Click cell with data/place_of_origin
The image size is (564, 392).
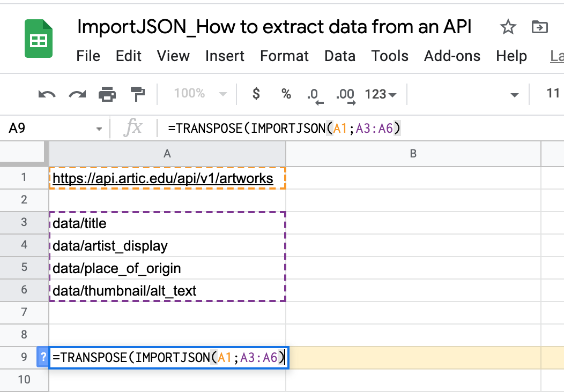click(x=167, y=268)
